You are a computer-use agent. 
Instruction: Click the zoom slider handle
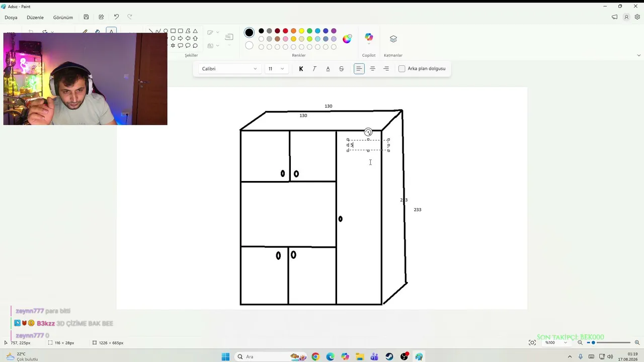click(593, 342)
